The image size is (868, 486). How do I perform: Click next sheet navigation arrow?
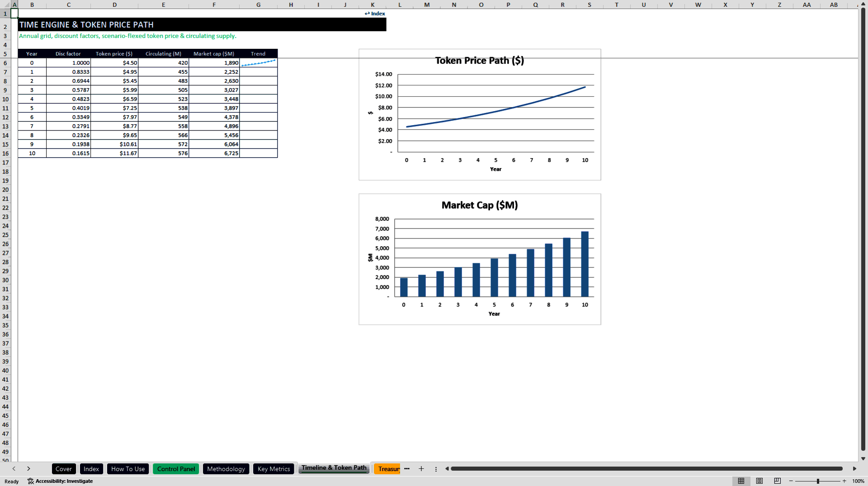[x=28, y=469]
